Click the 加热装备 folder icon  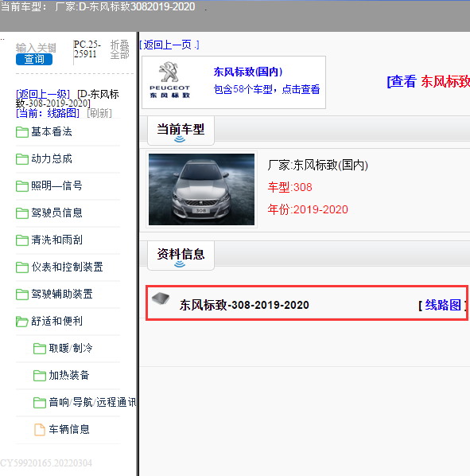click(x=40, y=375)
